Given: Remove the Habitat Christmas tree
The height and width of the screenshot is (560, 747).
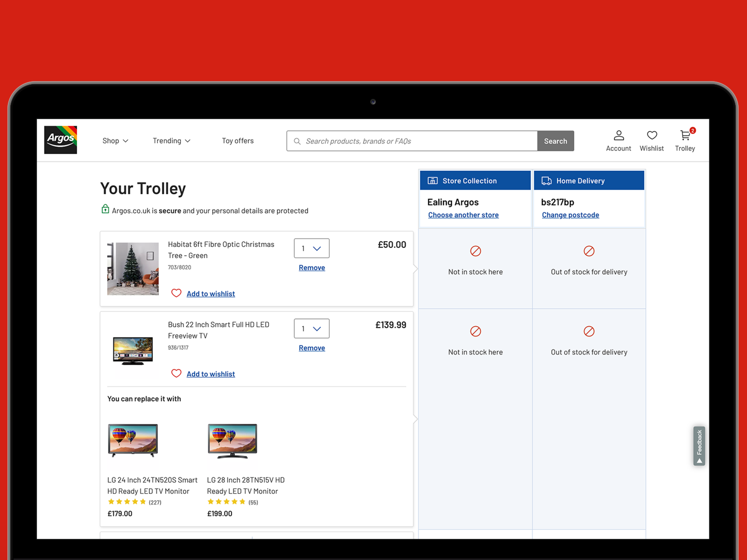Looking at the screenshot, I should click(312, 268).
